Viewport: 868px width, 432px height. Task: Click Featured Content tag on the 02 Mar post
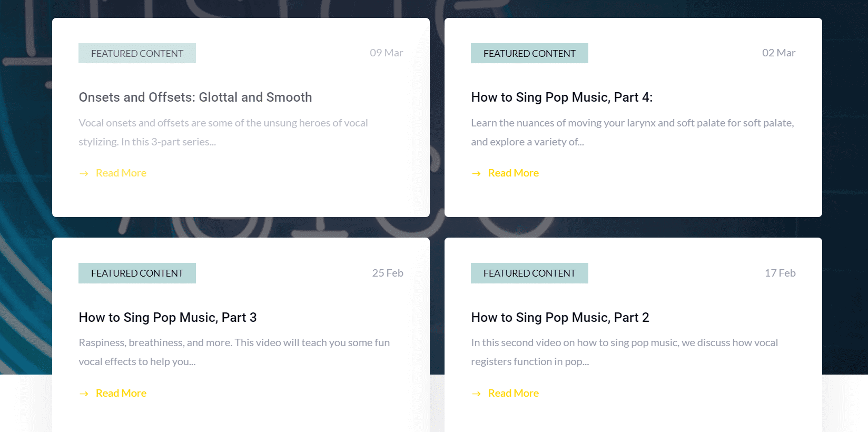point(529,53)
